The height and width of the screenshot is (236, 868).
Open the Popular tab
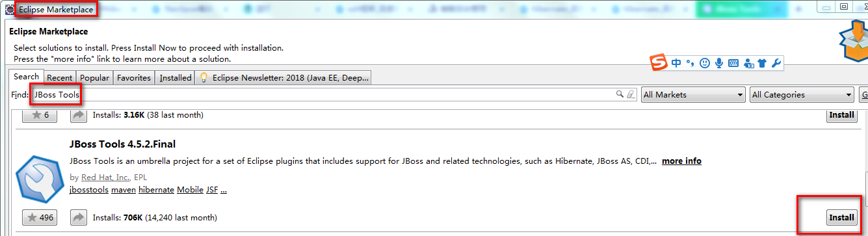pyautogui.click(x=95, y=77)
